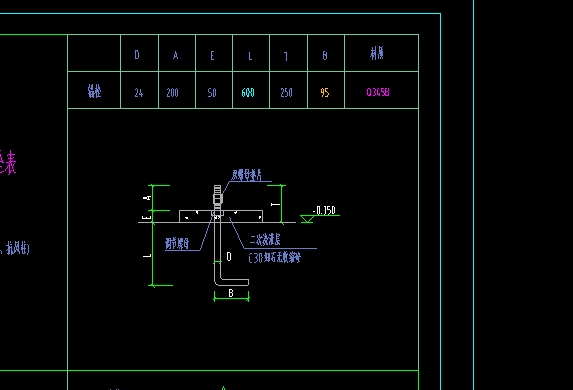Viewport: 573px width, 390px height.
Task: Click the B dimension label below the hook
Action: pos(231,293)
